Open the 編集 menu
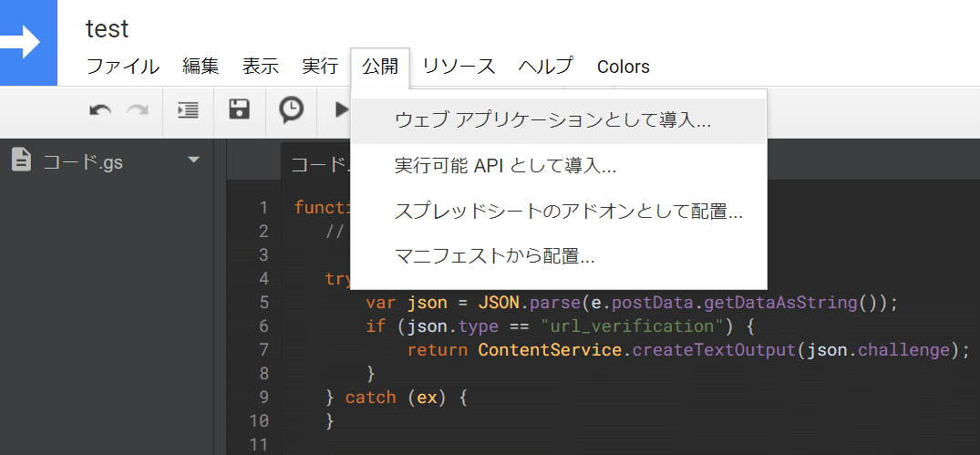 [201, 67]
